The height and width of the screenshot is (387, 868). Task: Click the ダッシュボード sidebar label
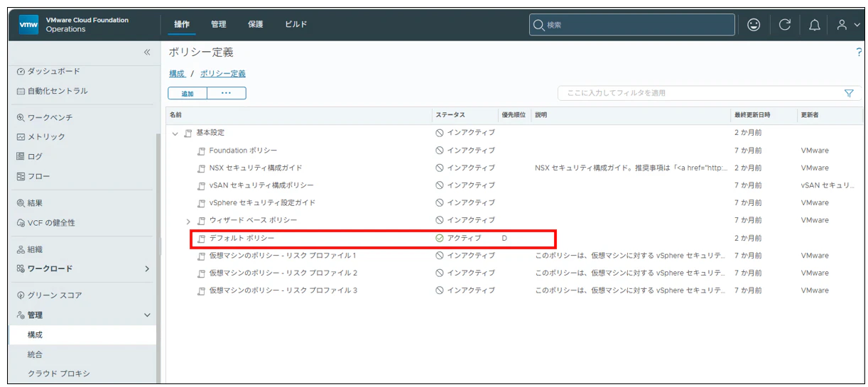[x=54, y=71]
